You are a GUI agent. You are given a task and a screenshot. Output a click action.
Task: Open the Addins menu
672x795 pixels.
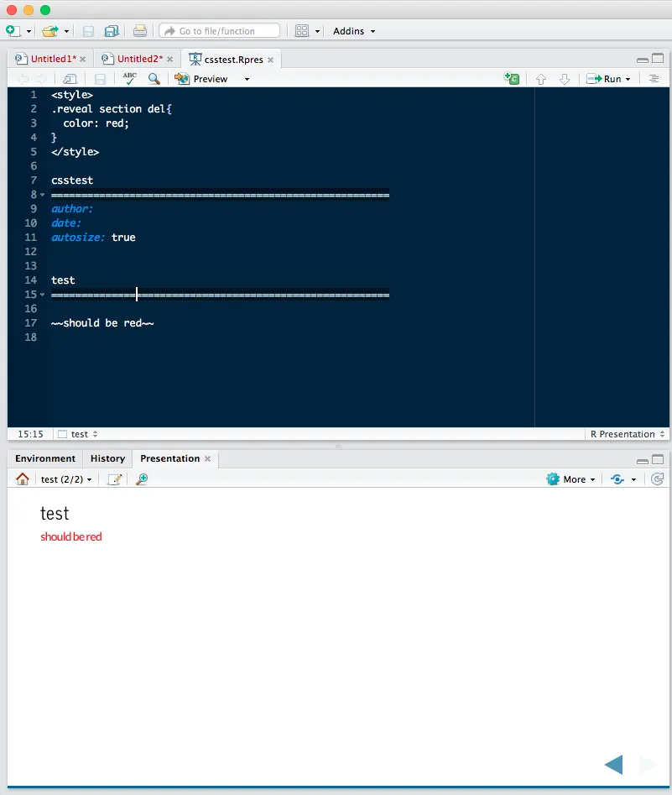pos(354,31)
